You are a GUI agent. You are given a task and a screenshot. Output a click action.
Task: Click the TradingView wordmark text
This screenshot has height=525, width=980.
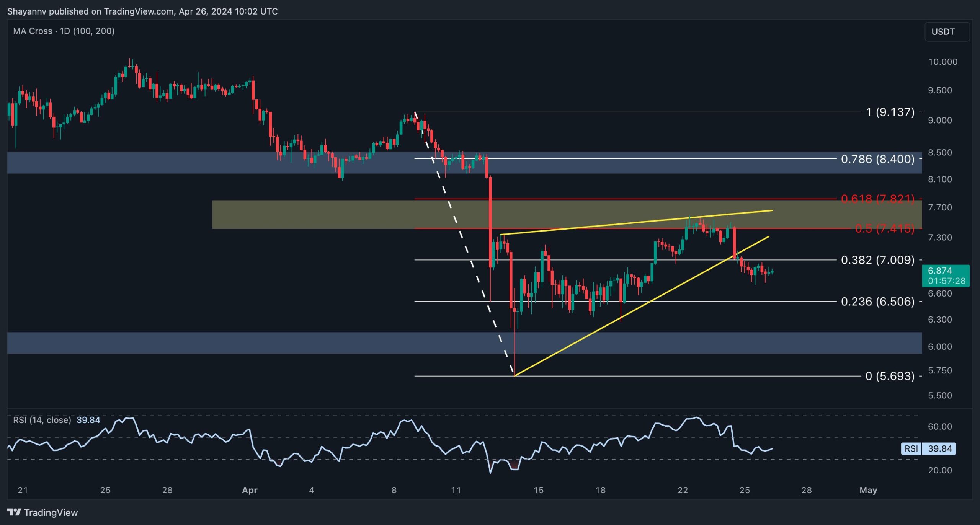(51, 512)
